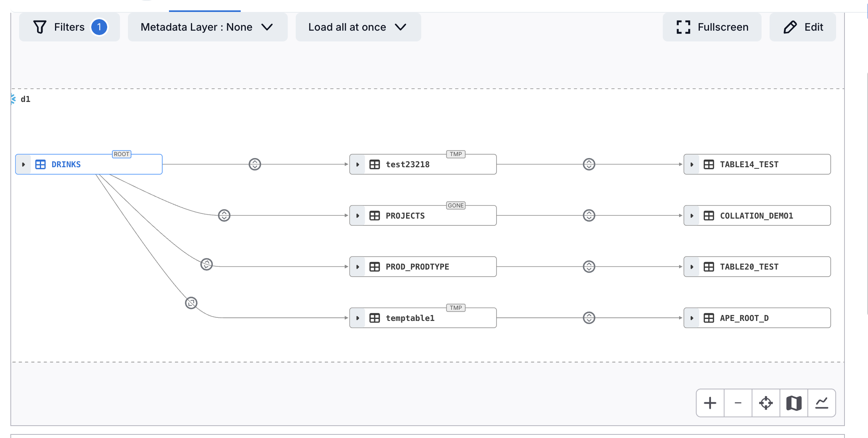This screenshot has width=868, height=438.
Task: Click edge icon leading to temptable1
Action: click(x=191, y=303)
